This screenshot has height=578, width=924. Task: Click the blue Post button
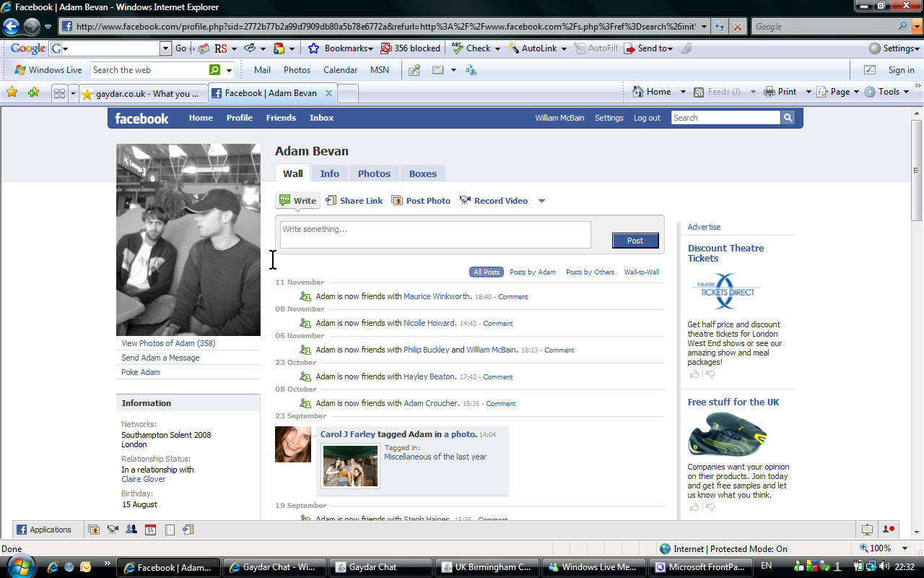635,241
